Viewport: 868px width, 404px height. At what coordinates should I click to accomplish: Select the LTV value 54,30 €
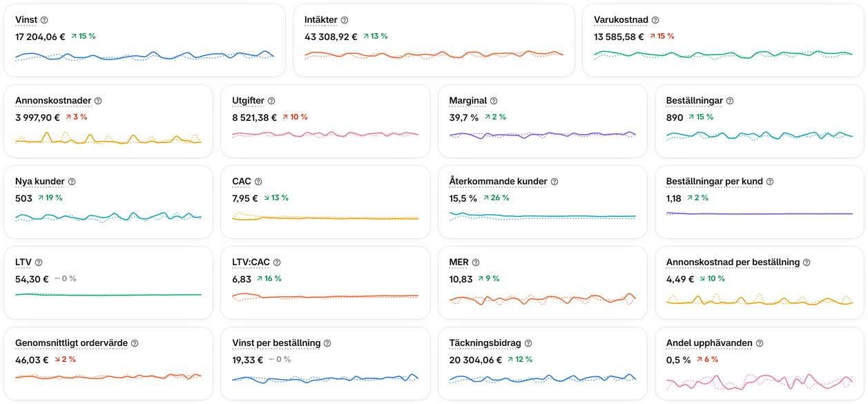(32, 278)
